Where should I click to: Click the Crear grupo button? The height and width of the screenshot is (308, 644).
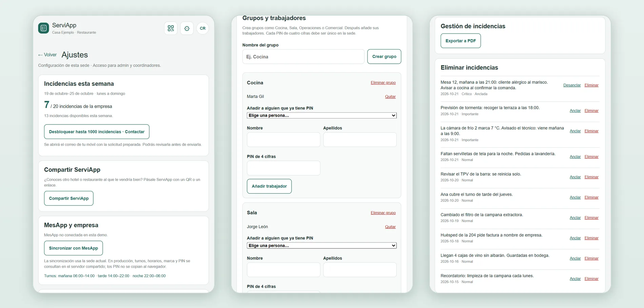(x=384, y=57)
